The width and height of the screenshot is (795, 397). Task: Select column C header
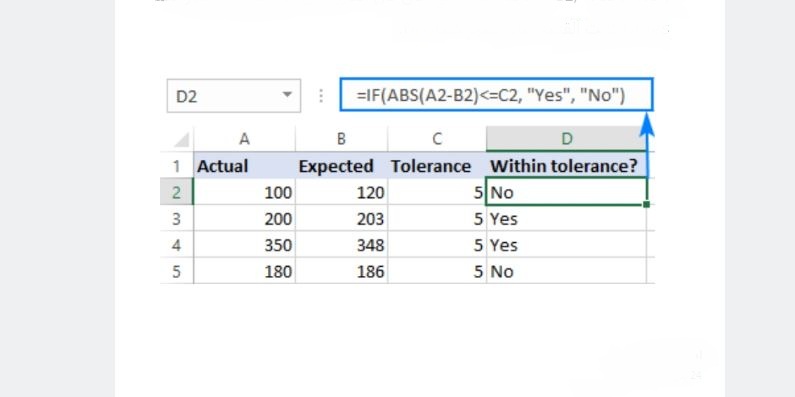pyautogui.click(x=437, y=139)
